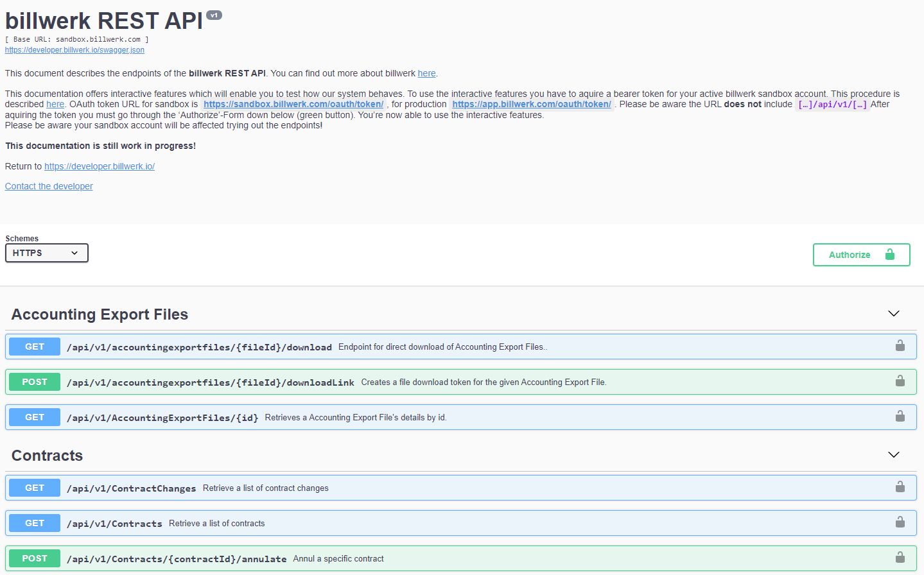The width and height of the screenshot is (924, 575).
Task: Collapse the Accounting Export Files section chevron
Action: (x=894, y=314)
